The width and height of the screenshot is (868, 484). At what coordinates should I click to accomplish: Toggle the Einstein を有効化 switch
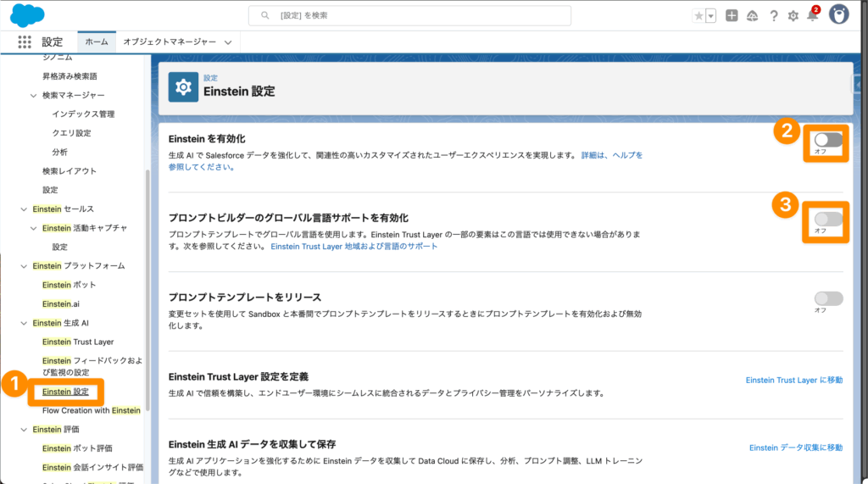(x=828, y=140)
